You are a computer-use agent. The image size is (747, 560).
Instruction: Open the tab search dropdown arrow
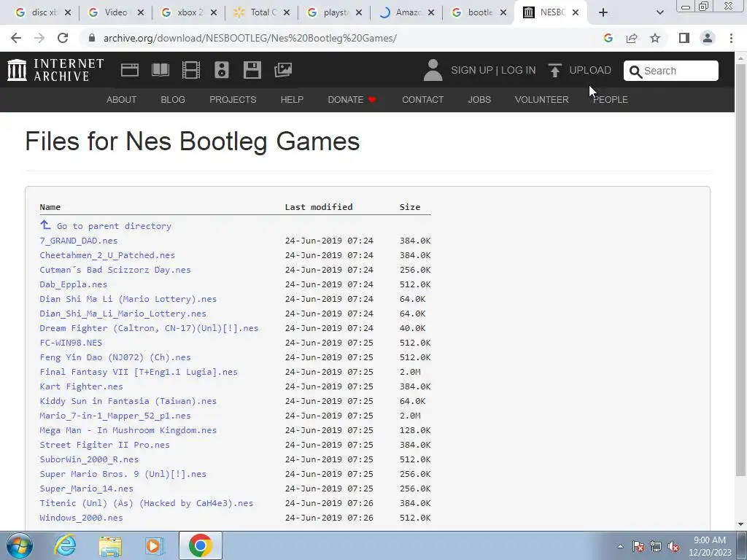[659, 12]
